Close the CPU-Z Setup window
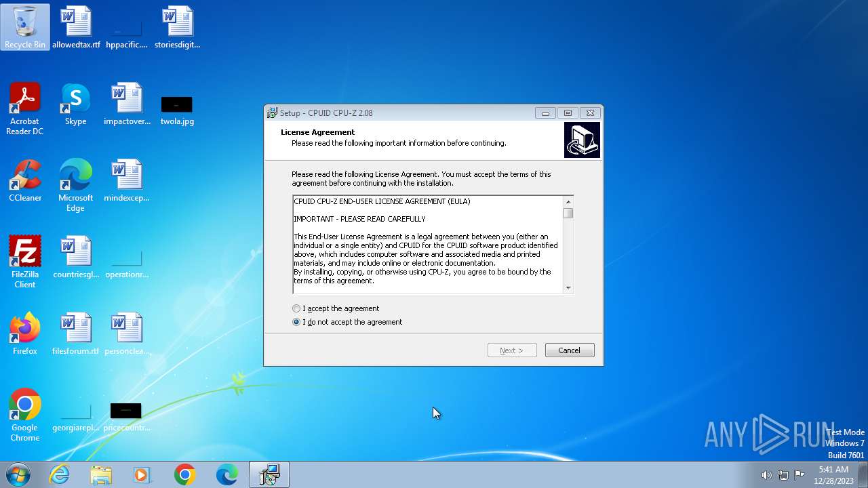 [590, 113]
